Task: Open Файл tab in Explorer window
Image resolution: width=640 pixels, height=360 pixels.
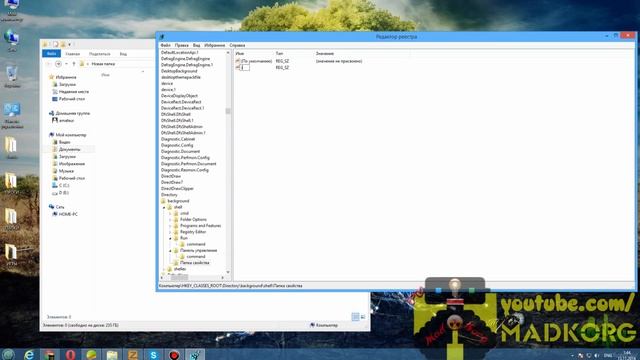Action: [51, 53]
